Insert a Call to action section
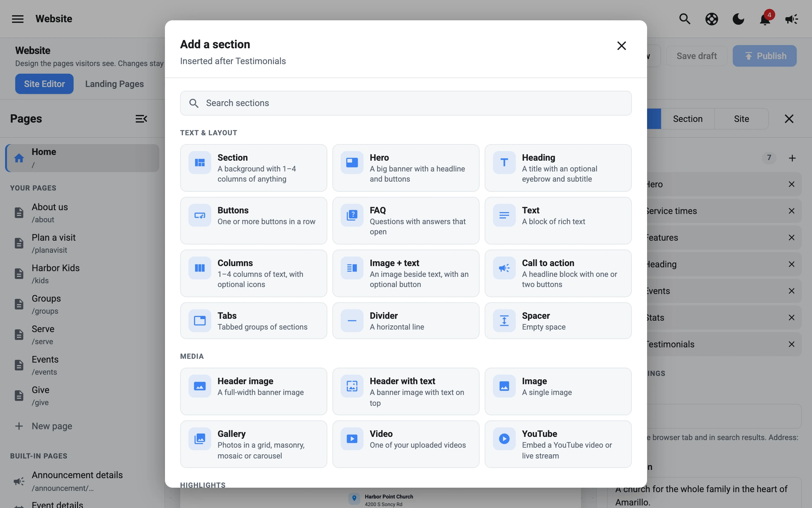The image size is (812, 508). tap(558, 273)
